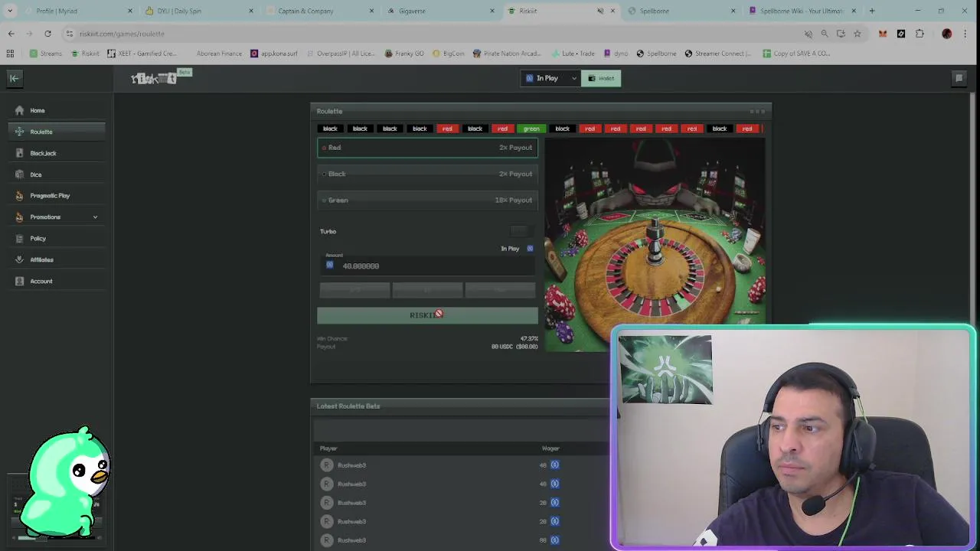
Task: Open the Pragmatic Play sidebar item
Action: pos(57,196)
